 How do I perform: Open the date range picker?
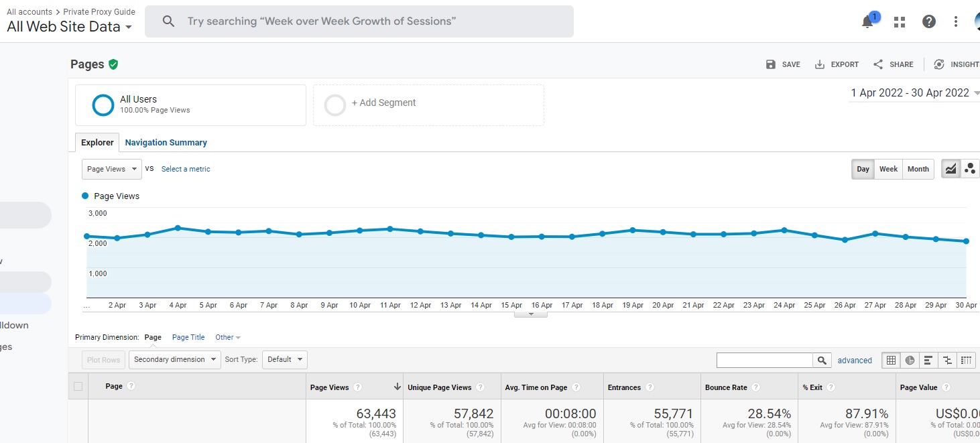pyautogui.click(x=915, y=93)
